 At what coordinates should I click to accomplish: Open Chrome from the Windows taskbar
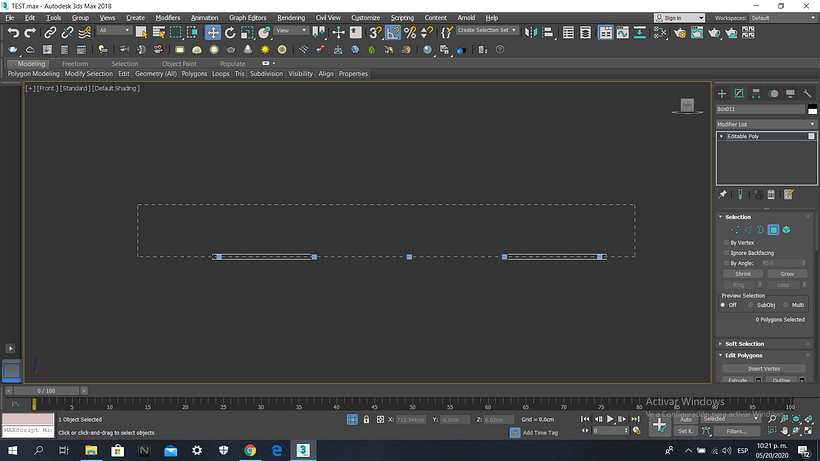[x=250, y=450]
